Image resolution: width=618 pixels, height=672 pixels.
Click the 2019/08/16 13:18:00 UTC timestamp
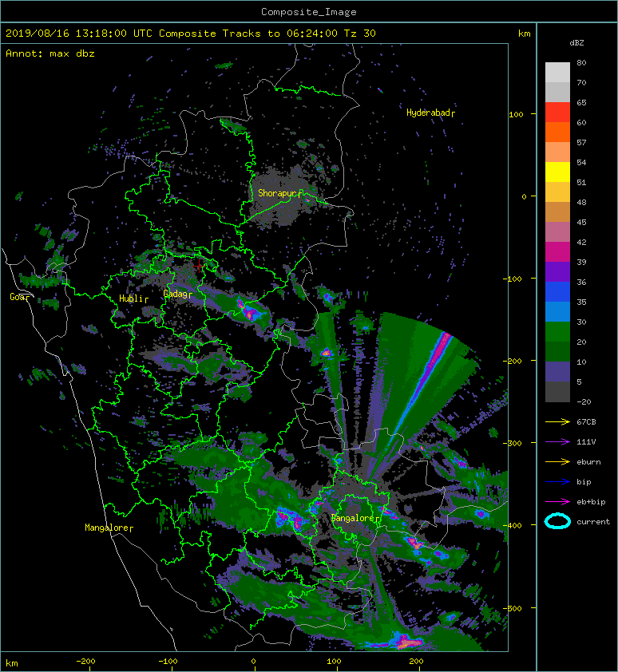coord(79,34)
